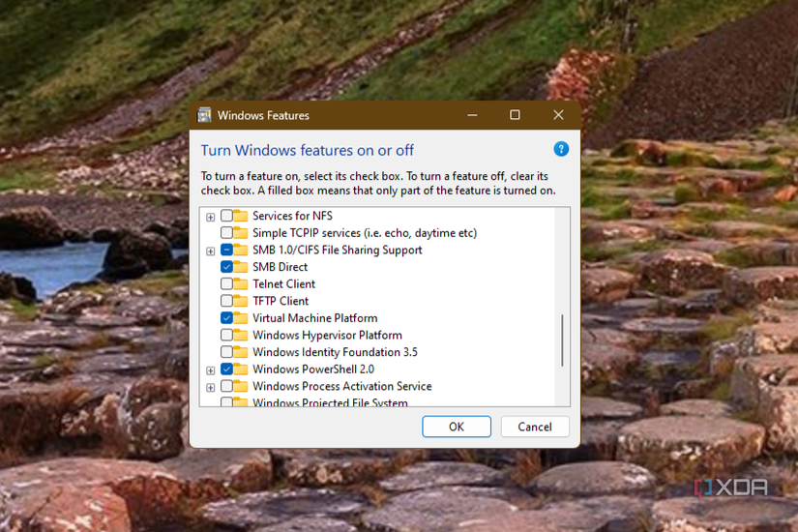
Task: Open the help question mark icon
Action: coord(561,149)
